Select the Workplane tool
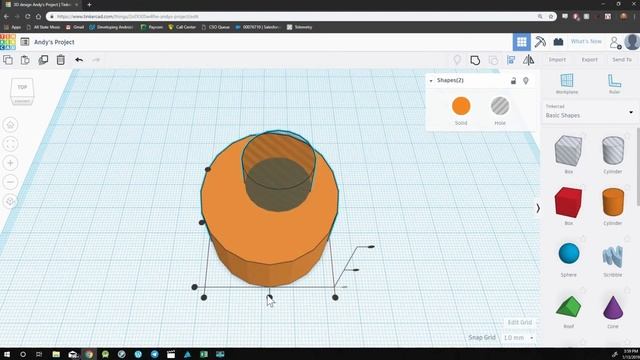Viewport: 640px width, 360px height. click(567, 83)
